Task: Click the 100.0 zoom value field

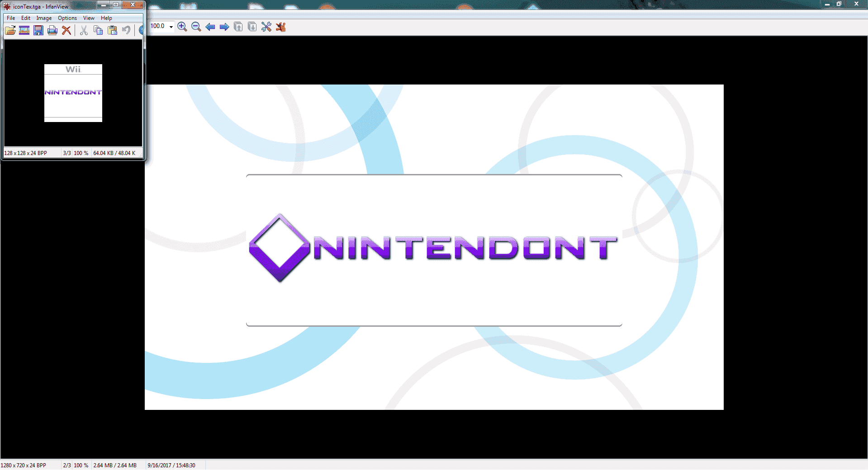Action: 158,26
